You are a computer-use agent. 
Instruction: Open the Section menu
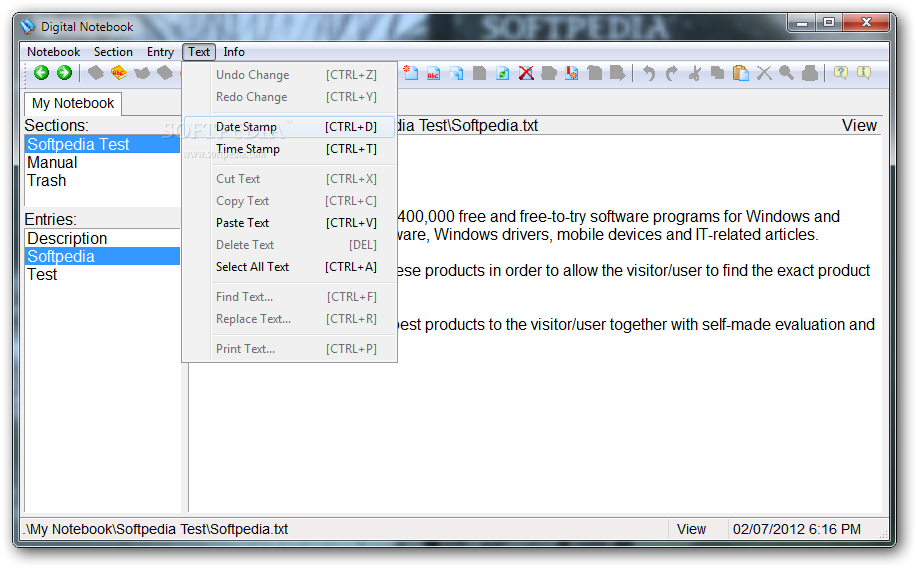pos(113,52)
